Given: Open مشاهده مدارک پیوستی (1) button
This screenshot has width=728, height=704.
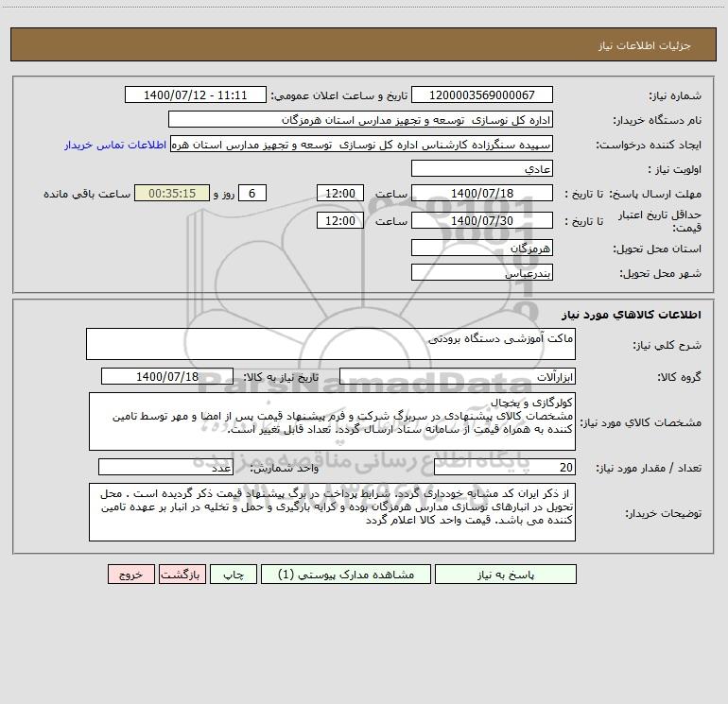Looking at the screenshot, I should 345,575.
